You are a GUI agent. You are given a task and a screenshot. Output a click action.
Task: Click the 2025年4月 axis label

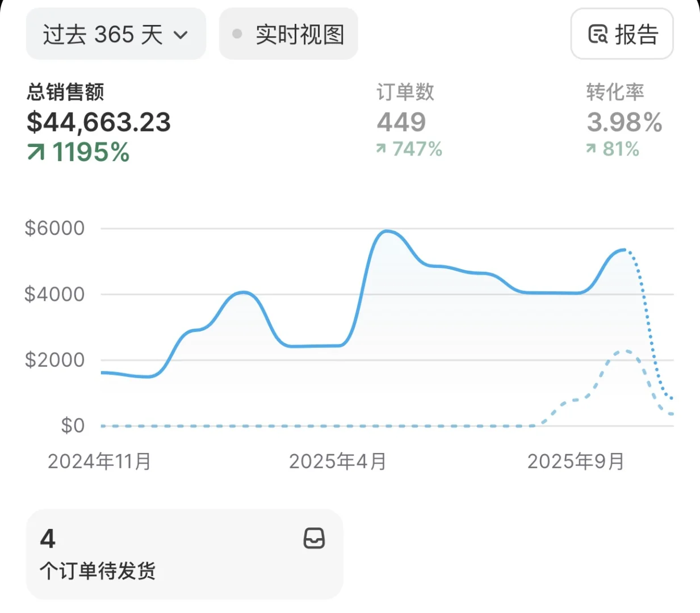[338, 461]
